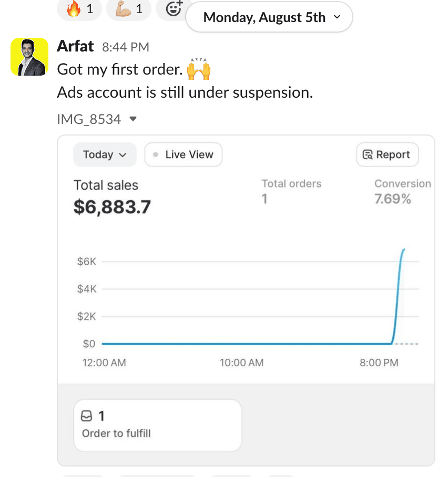Click the add reaction smiley icon
The width and height of the screenshot is (448, 477).
(173, 8)
